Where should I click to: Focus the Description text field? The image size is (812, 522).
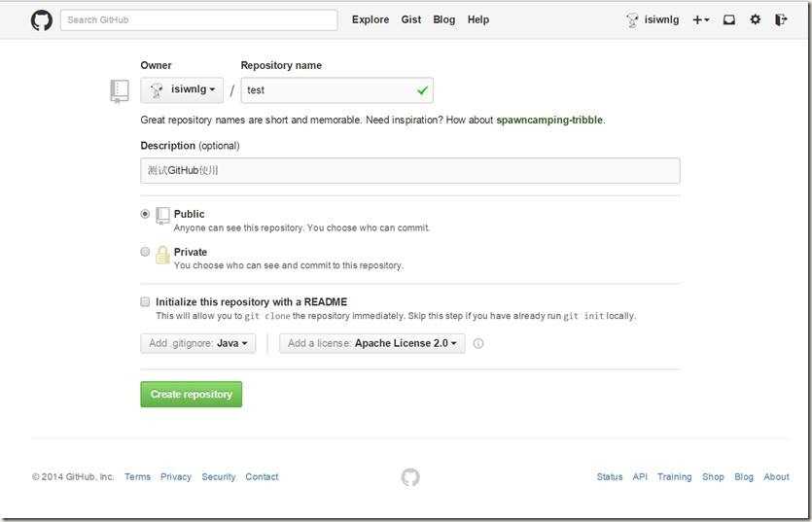point(409,171)
